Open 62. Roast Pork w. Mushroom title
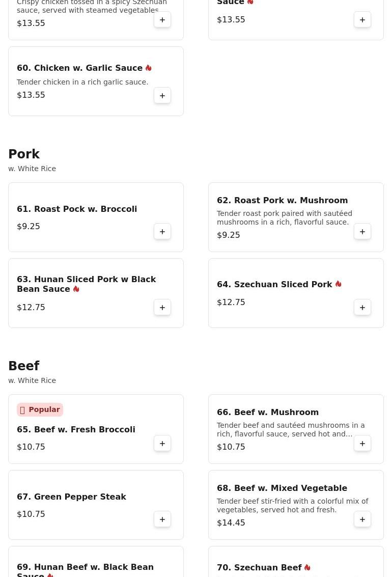 [282, 201]
